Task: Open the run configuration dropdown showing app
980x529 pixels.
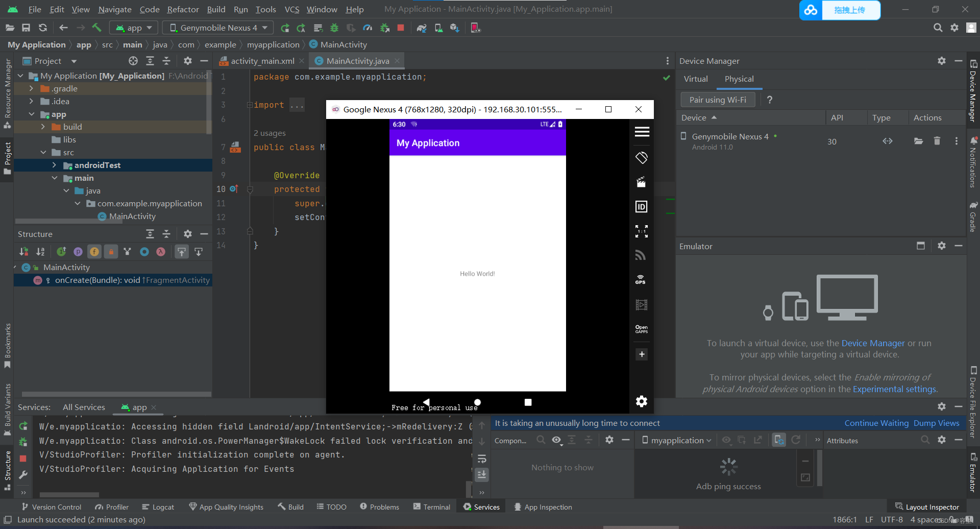Action: coord(134,28)
